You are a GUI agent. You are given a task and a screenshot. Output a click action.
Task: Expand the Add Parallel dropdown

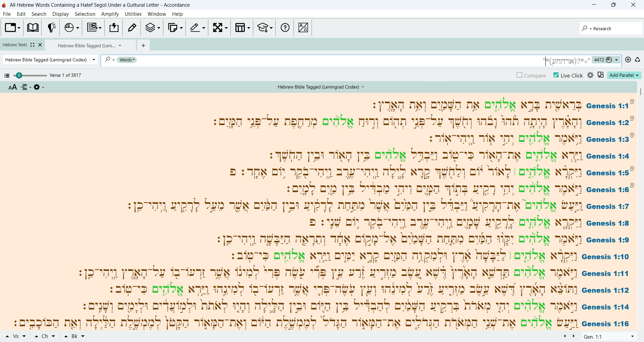click(624, 75)
